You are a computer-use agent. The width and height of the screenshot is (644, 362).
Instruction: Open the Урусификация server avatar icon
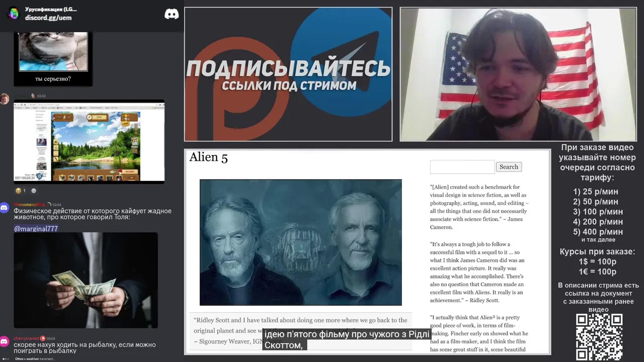point(14,14)
